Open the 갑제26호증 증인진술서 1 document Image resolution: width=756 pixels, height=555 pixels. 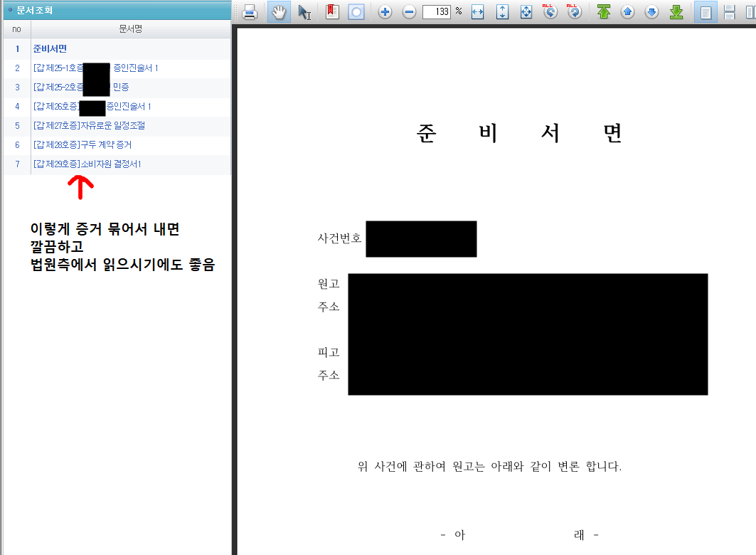(x=117, y=107)
